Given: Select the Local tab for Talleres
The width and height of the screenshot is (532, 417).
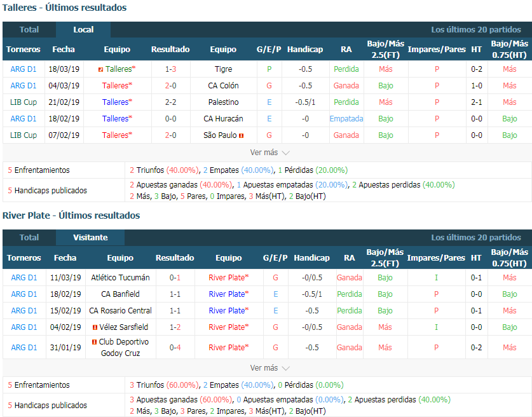Looking at the screenshot, I should click(83, 29).
